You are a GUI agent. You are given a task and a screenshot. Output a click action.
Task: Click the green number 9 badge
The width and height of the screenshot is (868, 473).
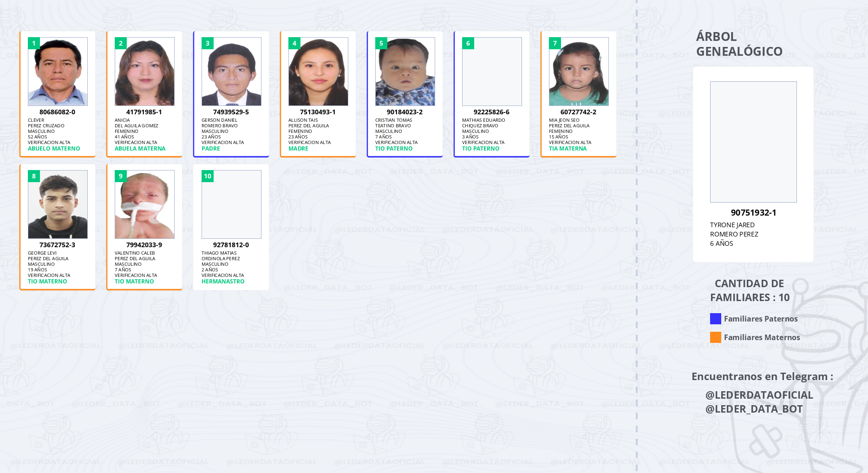click(x=121, y=176)
